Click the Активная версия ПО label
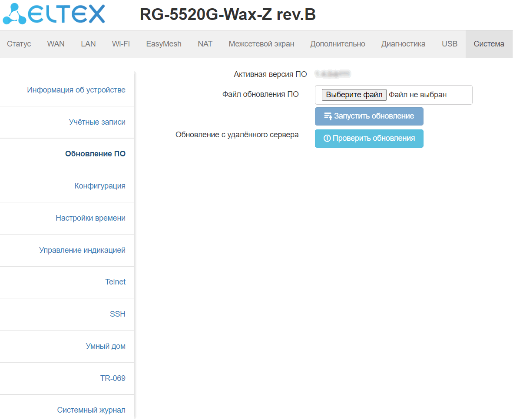 pyautogui.click(x=270, y=74)
